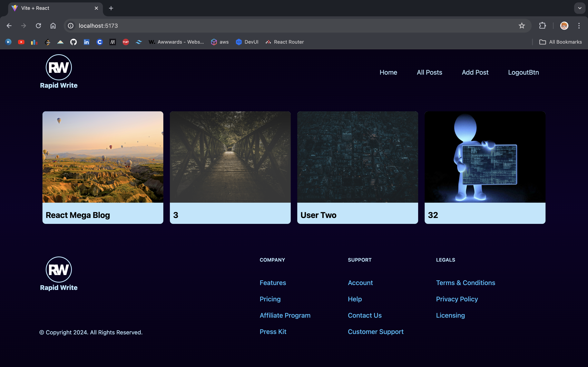Viewport: 588px width, 367px height.
Task: Open the All Bookmarks folder
Action: click(x=560, y=42)
